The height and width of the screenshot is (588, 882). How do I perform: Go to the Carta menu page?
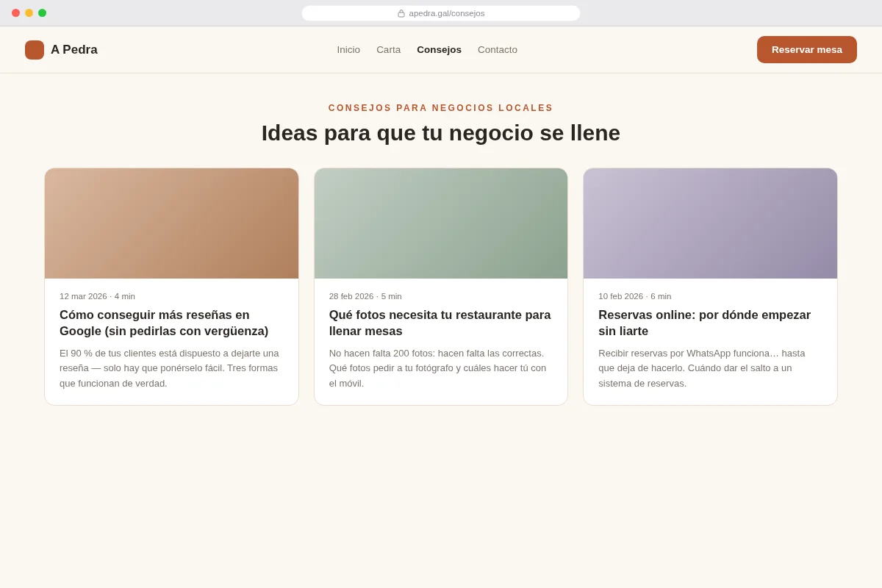click(x=389, y=50)
